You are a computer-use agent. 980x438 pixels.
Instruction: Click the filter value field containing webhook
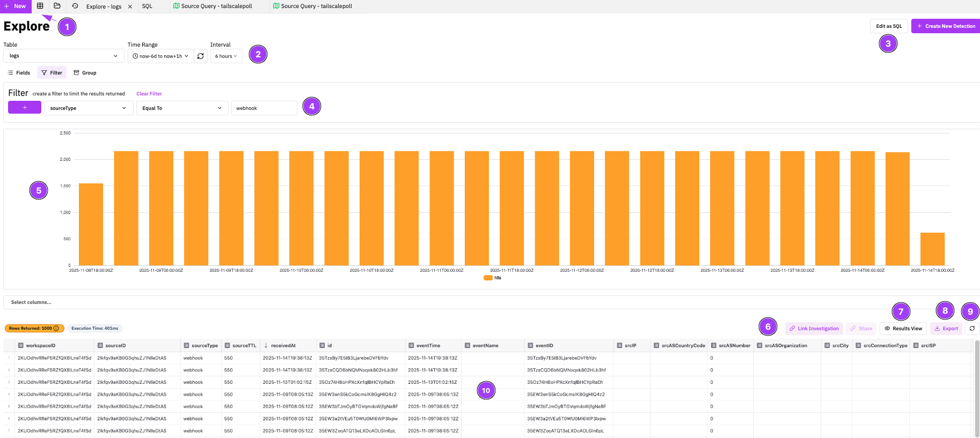(x=264, y=108)
